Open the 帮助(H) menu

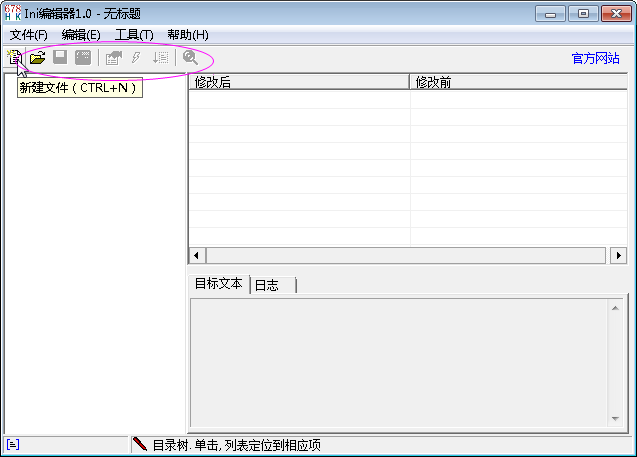click(x=187, y=34)
